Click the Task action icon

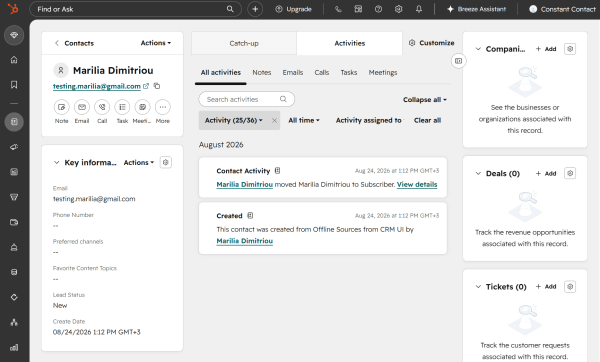pos(122,107)
